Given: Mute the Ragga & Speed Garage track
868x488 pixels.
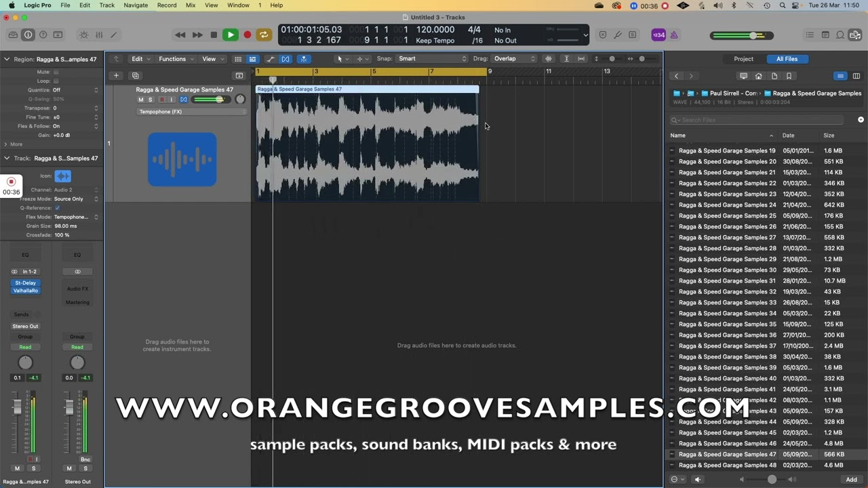Looking at the screenshot, I should 141,100.
